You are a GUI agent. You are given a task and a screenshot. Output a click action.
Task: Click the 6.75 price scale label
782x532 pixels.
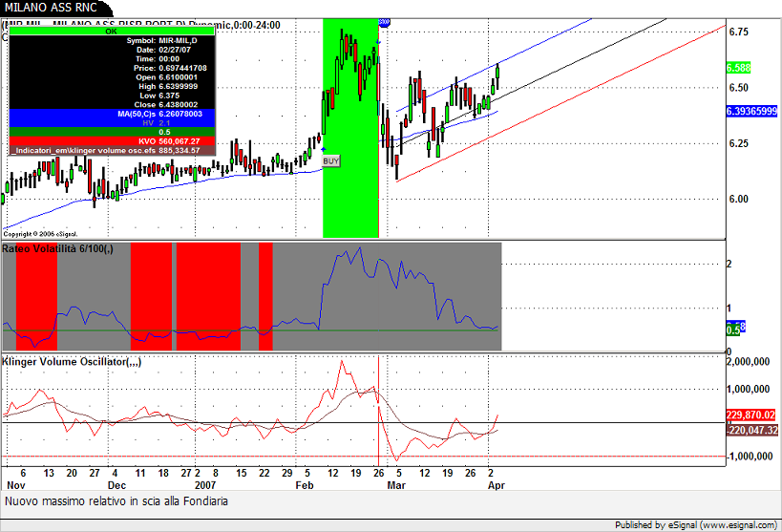pyautogui.click(x=737, y=32)
